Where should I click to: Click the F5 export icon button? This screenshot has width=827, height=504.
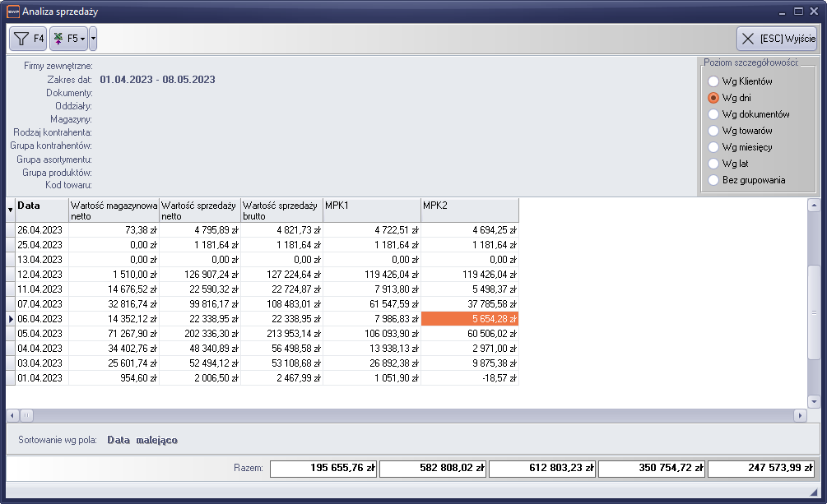(x=68, y=39)
